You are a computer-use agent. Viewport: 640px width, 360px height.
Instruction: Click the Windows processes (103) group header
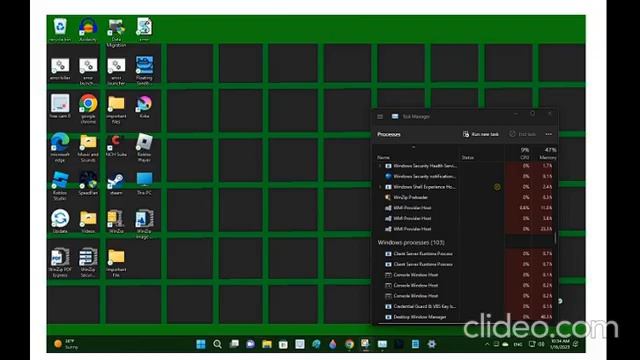411,242
